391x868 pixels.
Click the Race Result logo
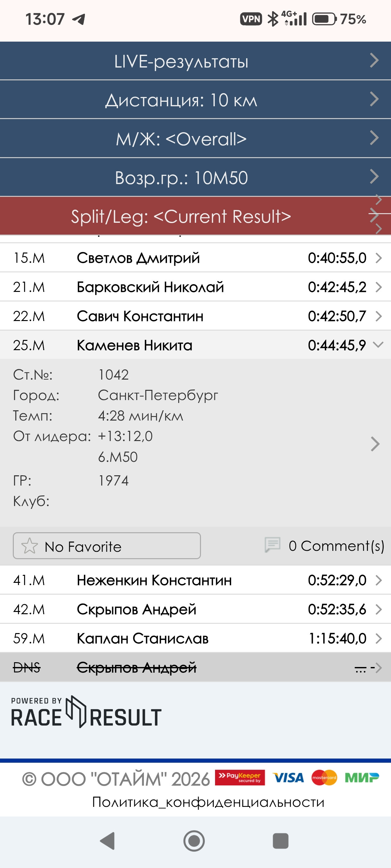tap(86, 712)
